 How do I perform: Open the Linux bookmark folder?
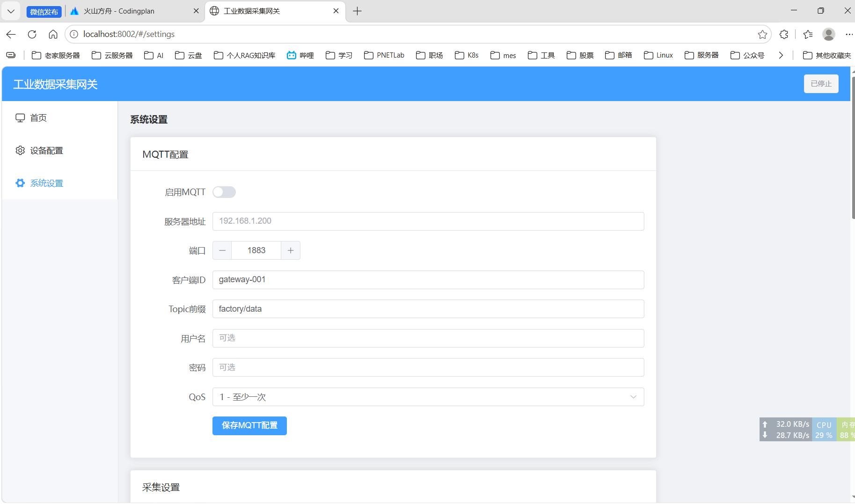[658, 55]
